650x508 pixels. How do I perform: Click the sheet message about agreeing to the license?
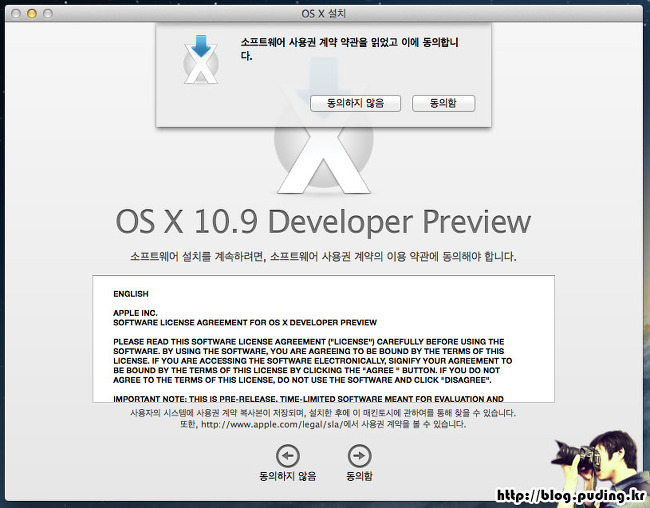(349, 49)
